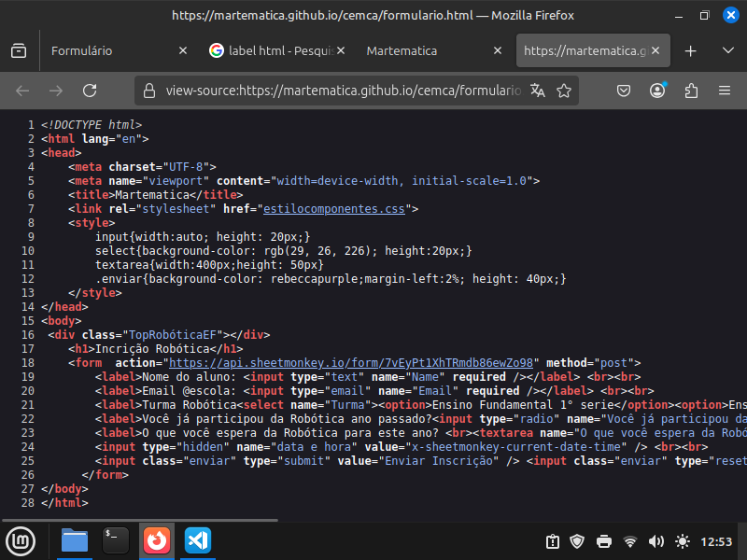747x560 pixels.
Task: Click the horizontal scrollbar under the source code
Action: (139, 520)
